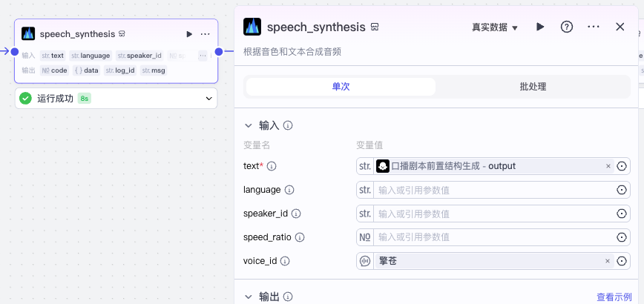Image resolution: width=644 pixels, height=304 pixels.
Task: Click the speaker_id input chip on canvas node
Action: point(139,56)
